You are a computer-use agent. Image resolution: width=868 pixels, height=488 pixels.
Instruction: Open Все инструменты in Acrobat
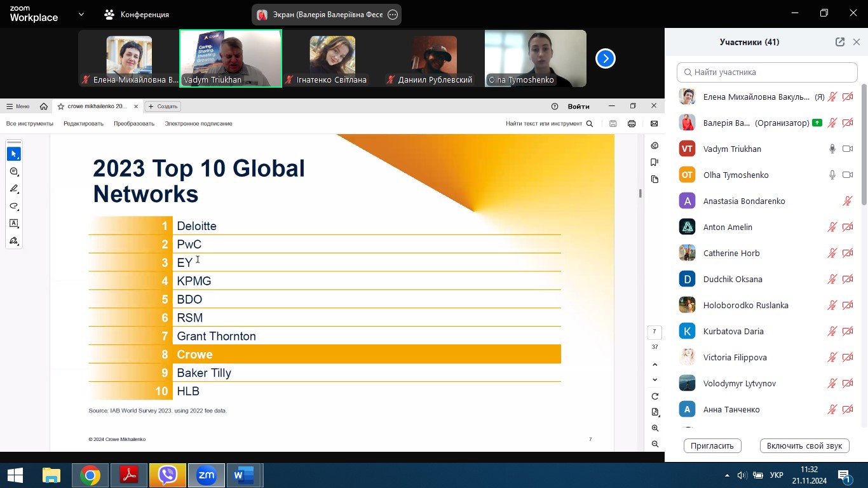[x=30, y=124]
